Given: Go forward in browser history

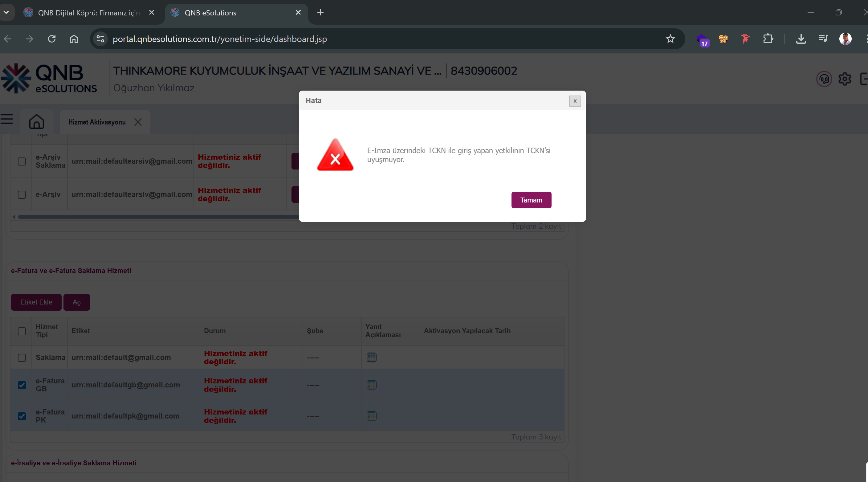Looking at the screenshot, I should (x=30, y=39).
